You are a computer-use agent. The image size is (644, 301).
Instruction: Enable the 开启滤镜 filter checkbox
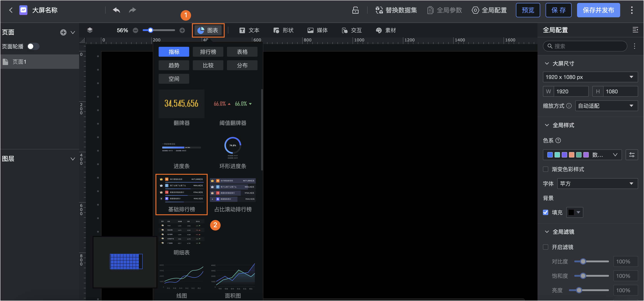click(546, 247)
